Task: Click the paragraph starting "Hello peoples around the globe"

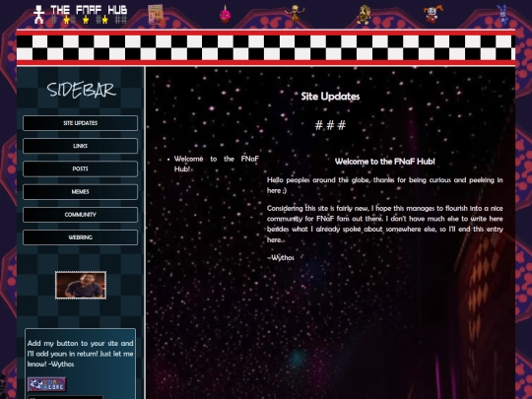Action: pyautogui.click(x=385, y=185)
